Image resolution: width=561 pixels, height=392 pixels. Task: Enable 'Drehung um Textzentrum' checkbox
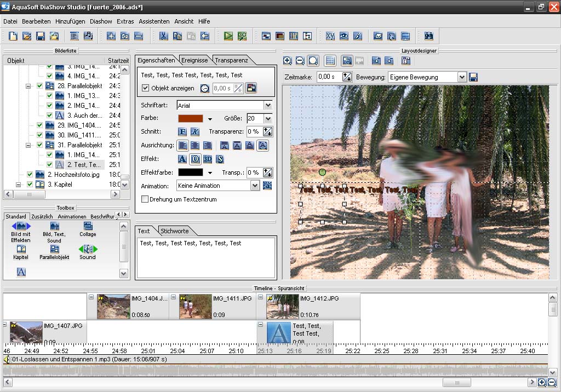click(x=145, y=199)
